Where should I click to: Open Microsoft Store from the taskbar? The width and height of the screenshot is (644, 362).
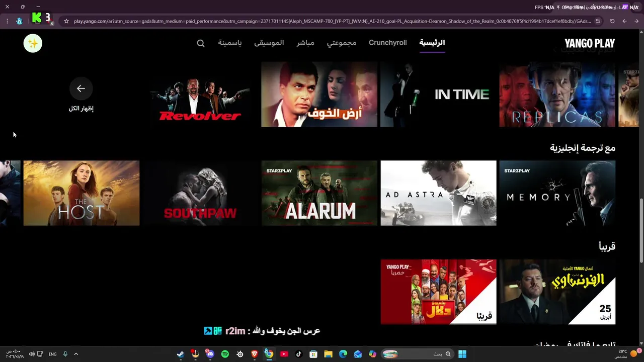pyautogui.click(x=313, y=354)
